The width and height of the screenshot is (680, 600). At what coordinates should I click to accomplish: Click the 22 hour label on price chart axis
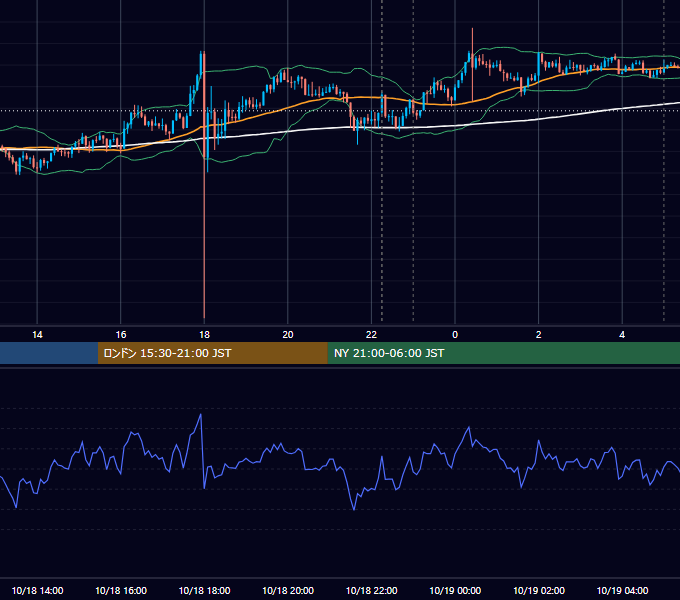tap(371, 335)
